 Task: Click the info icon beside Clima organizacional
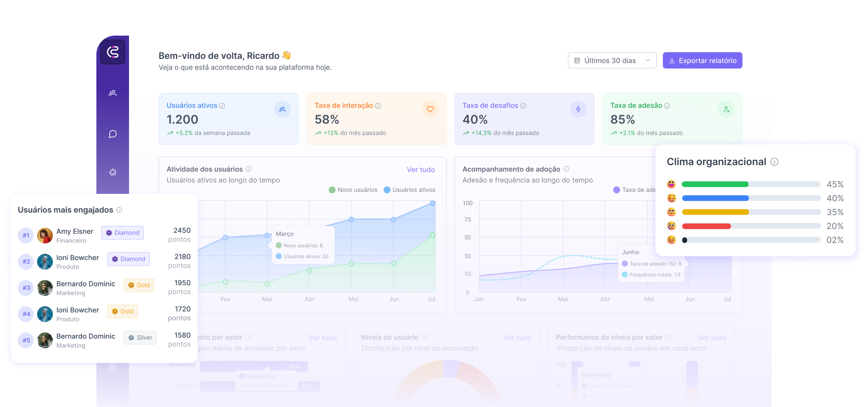click(x=775, y=162)
